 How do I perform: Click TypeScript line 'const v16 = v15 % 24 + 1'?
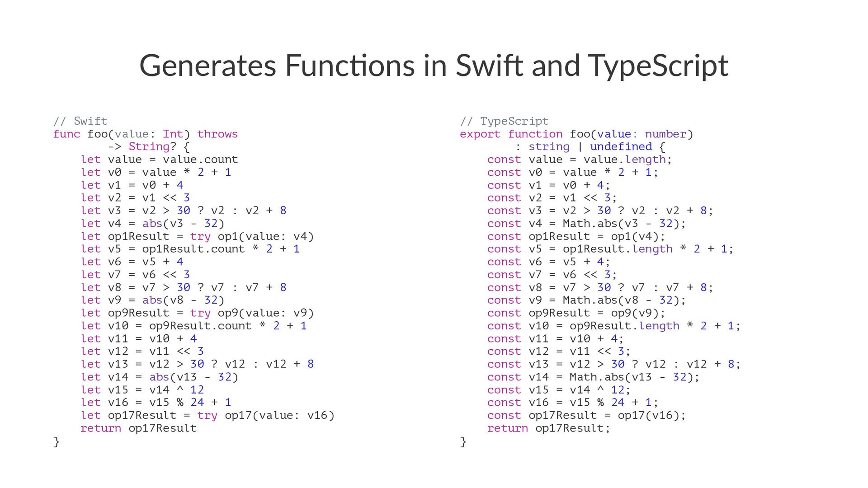click(572, 403)
